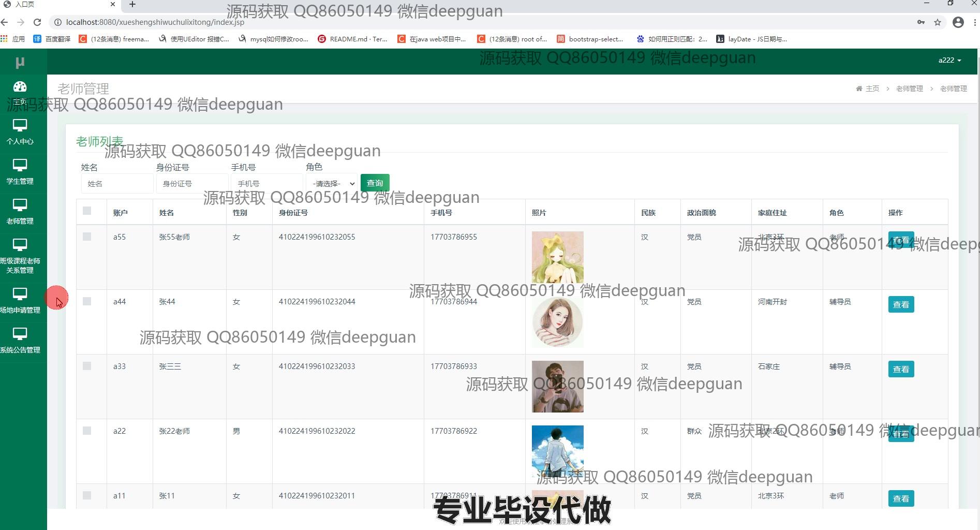This screenshot has height=530, width=980.
Task: Open 场地申请管理 sidebar icon
Action: [20, 295]
